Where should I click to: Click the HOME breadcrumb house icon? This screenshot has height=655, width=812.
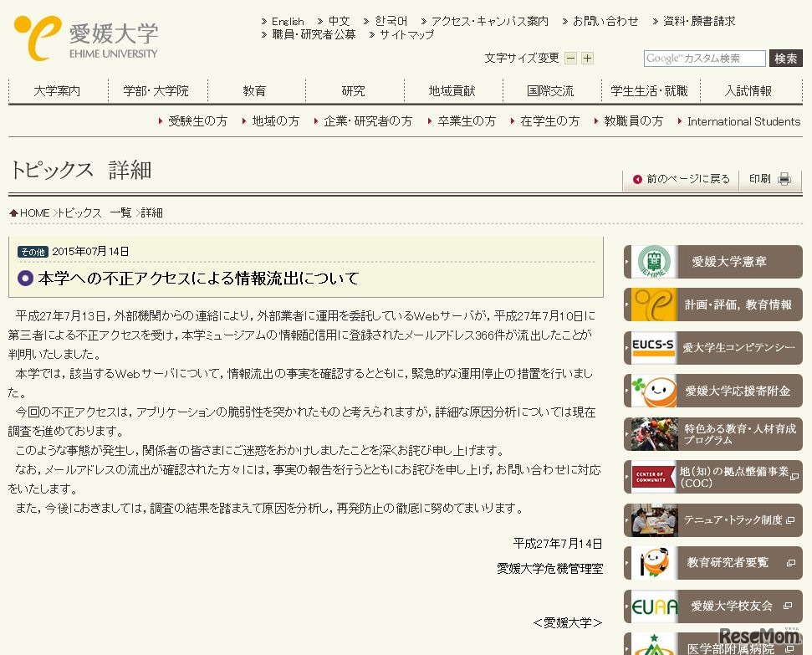(13, 212)
